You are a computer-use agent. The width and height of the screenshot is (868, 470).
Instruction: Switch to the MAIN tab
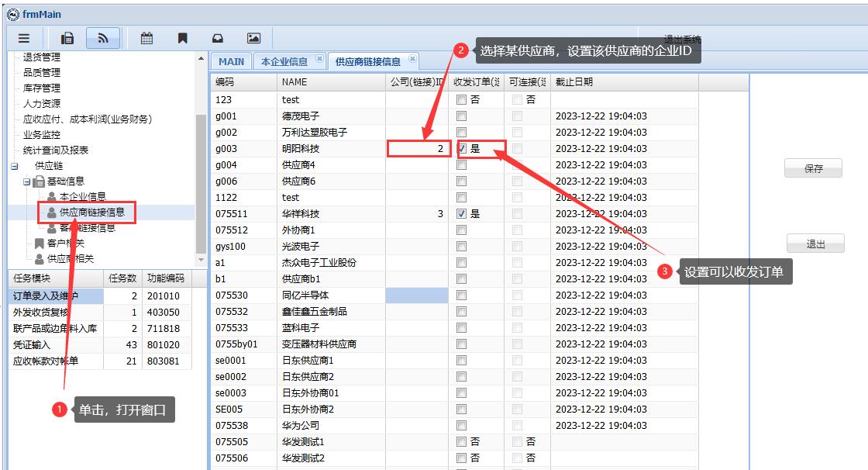point(231,61)
